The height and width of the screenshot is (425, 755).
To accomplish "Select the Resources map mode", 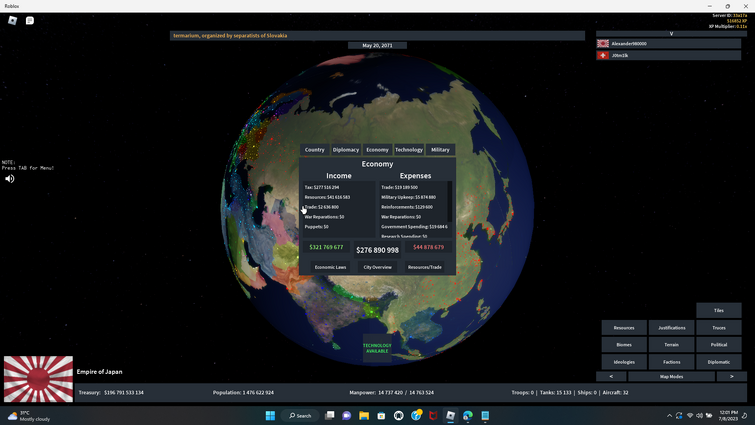I will 624,328.
